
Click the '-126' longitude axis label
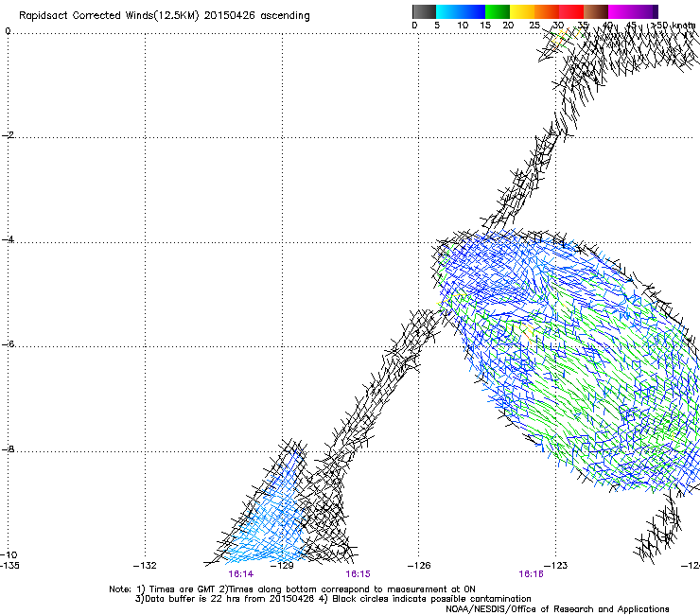point(419,566)
